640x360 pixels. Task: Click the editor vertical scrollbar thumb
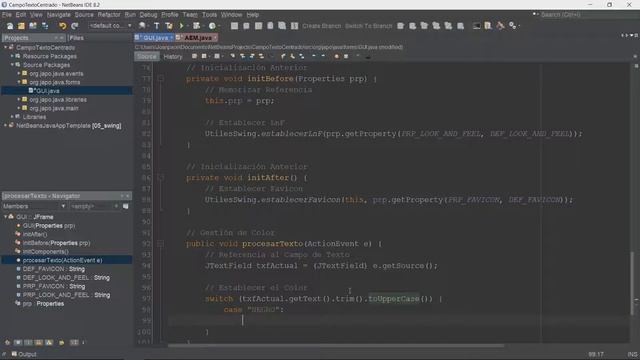633,284
